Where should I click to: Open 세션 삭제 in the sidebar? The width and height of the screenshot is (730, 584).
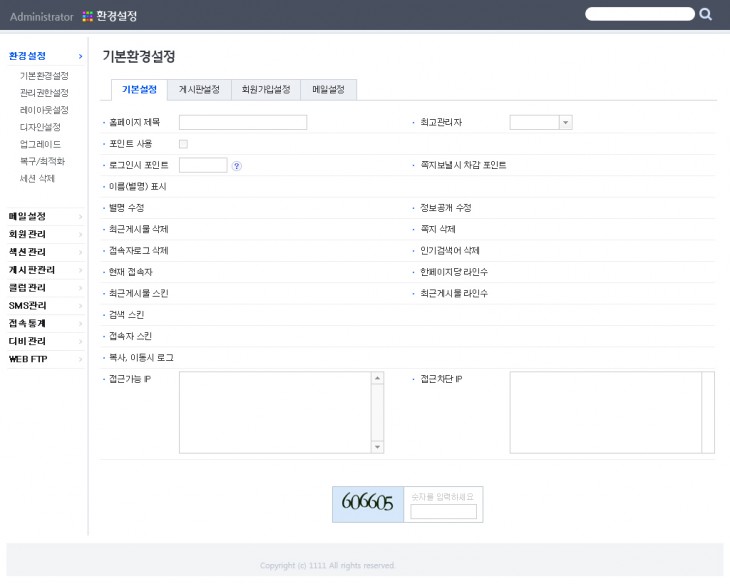(37, 178)
